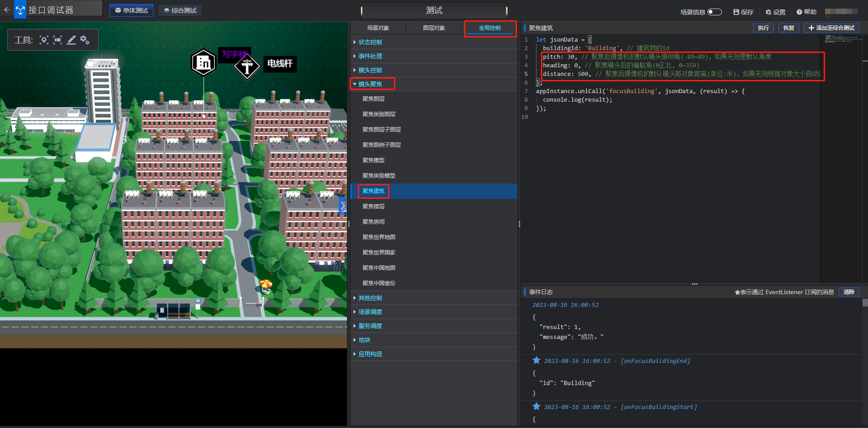Open the gears settings tool in 工具 bar
Screen dimensions: 868x428
tap(85, 40)
